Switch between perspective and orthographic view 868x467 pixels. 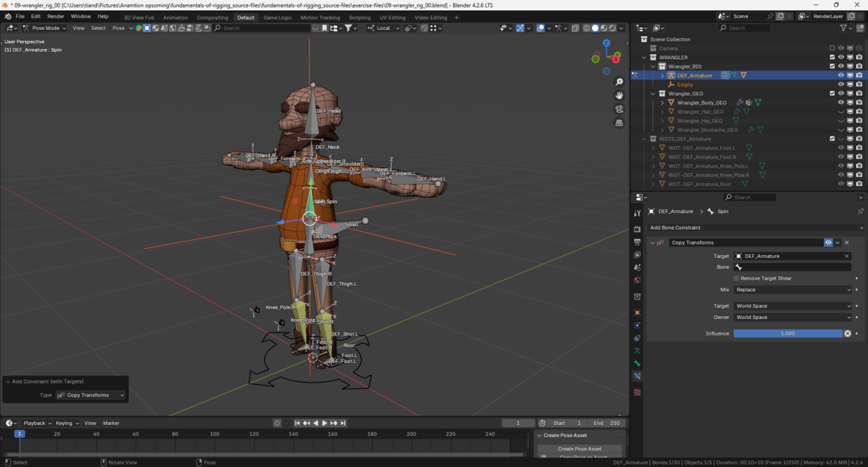pyautogui.click(x=619, y=123)
